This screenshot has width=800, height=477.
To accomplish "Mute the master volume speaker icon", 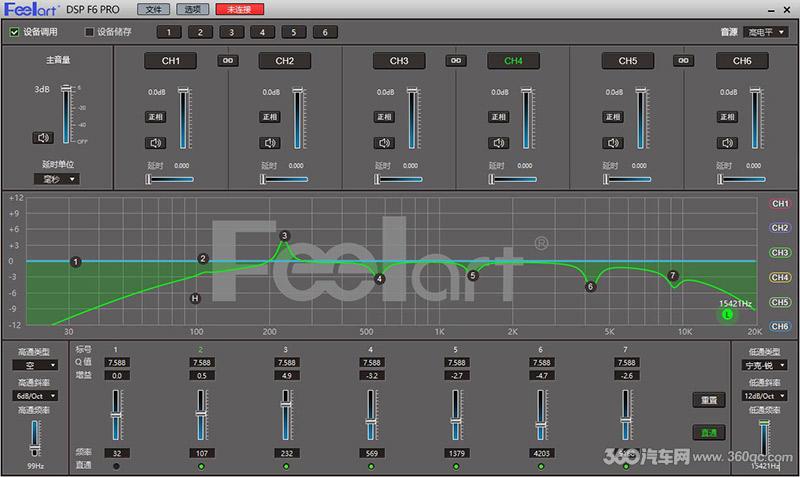I will 43,138.
